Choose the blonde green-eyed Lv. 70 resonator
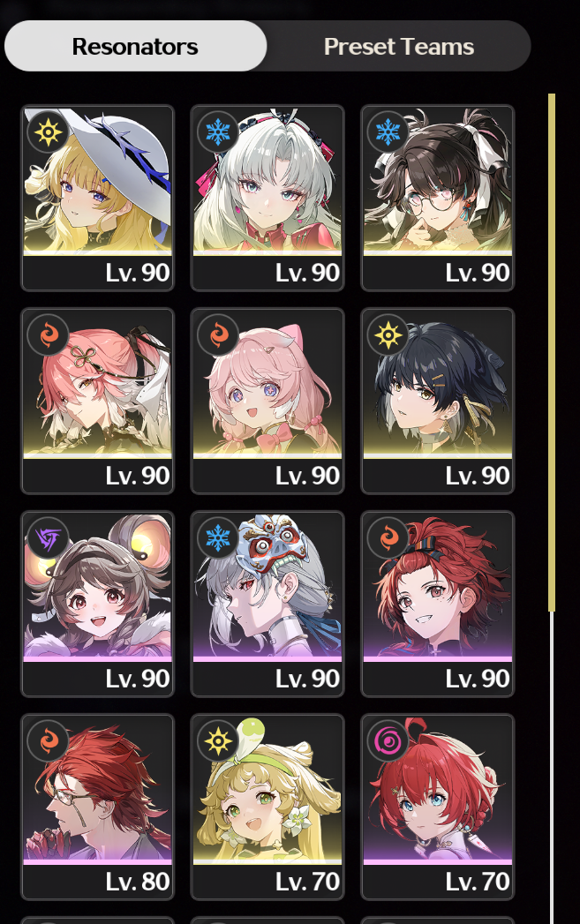Viewport: 580px width, 924px height. [x=267, y=808]
